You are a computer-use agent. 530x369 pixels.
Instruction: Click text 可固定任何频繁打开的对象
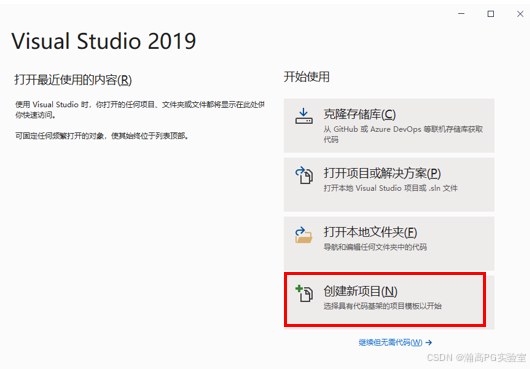pyautogui.click(x=102, y=136)
